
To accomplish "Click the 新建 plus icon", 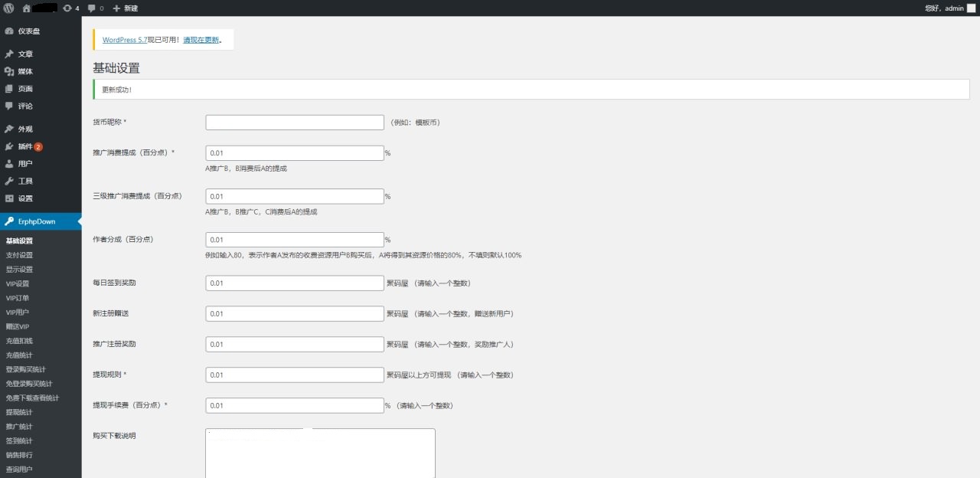I will coord(116,8).
